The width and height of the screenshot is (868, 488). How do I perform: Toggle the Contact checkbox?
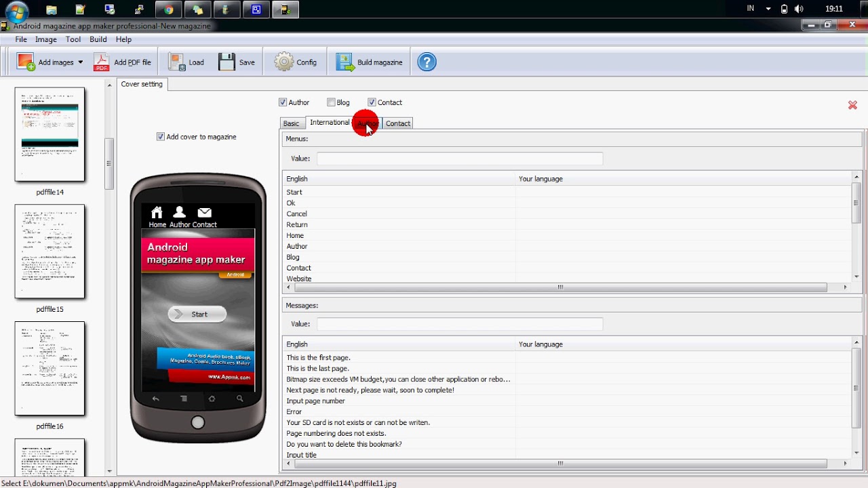tap(372, 102)
